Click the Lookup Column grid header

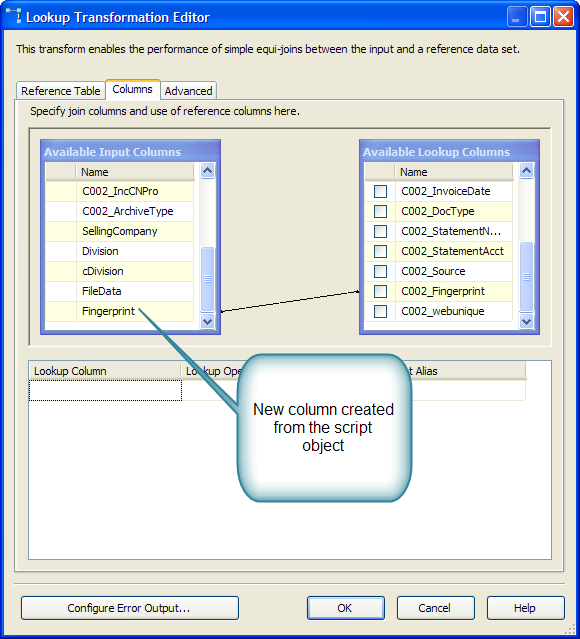[x=105, y=371]
